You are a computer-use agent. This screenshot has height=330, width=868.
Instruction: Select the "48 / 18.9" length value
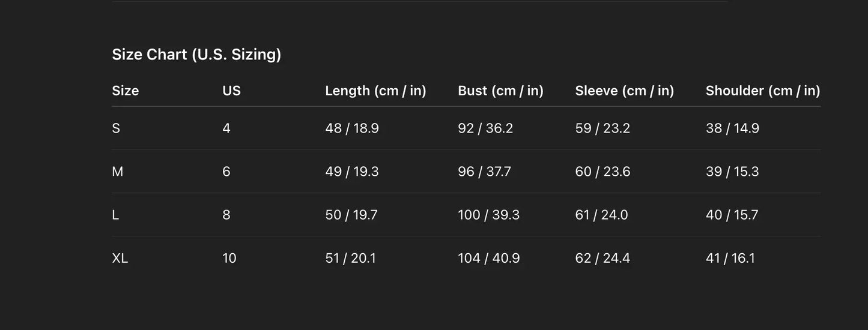[352, 128]
